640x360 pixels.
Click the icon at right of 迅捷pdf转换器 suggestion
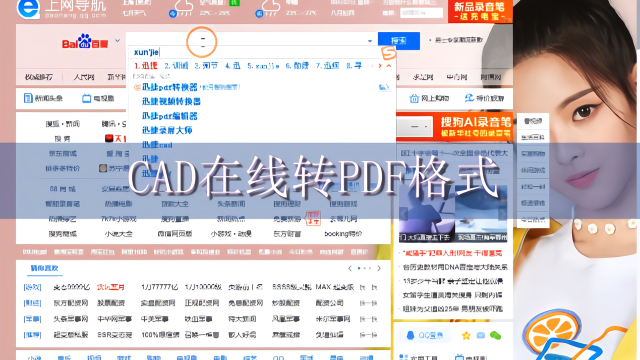point(384,87)
